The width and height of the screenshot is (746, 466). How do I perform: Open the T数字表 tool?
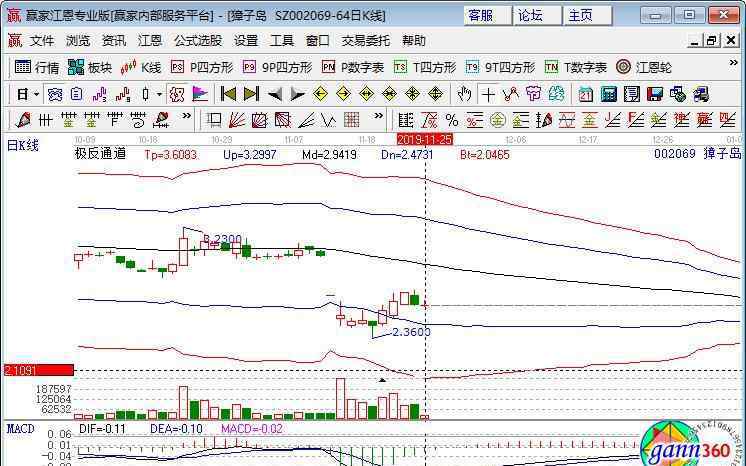[x=576, y=67]
